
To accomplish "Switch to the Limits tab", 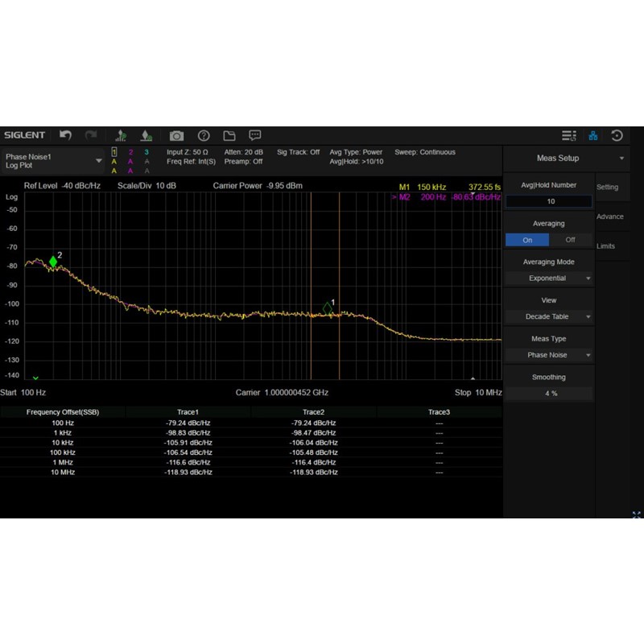I will 606,246.
